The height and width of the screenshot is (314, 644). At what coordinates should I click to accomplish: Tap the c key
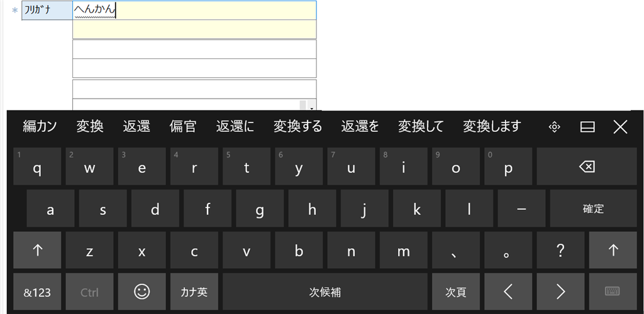pyautogui.click(x=194, y=250)
